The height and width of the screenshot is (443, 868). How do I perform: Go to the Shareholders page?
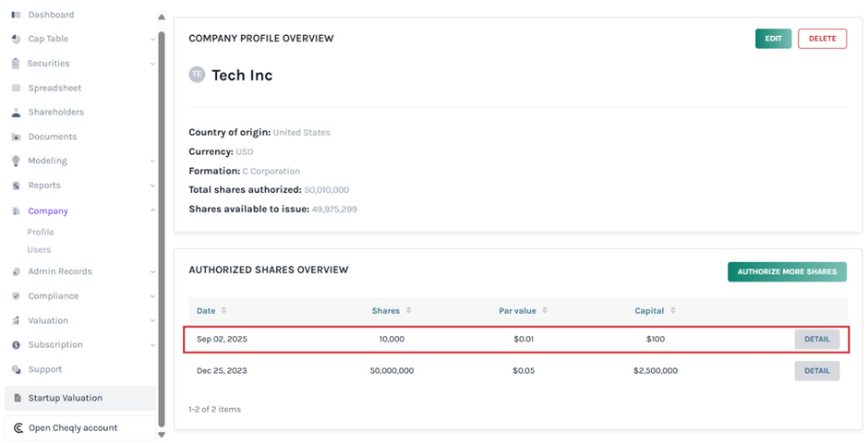point(56,113)
